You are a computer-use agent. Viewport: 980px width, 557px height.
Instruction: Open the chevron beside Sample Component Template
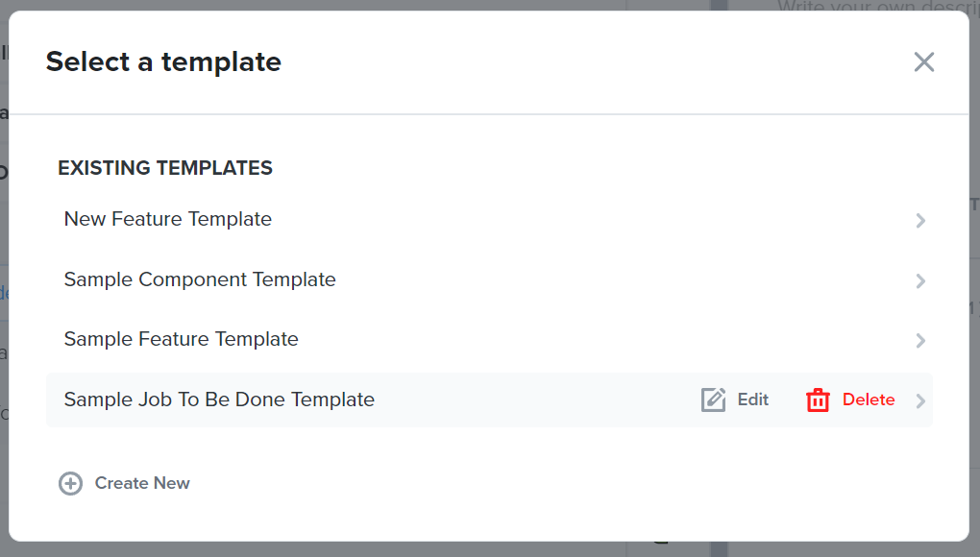click(x=920, y=280)
